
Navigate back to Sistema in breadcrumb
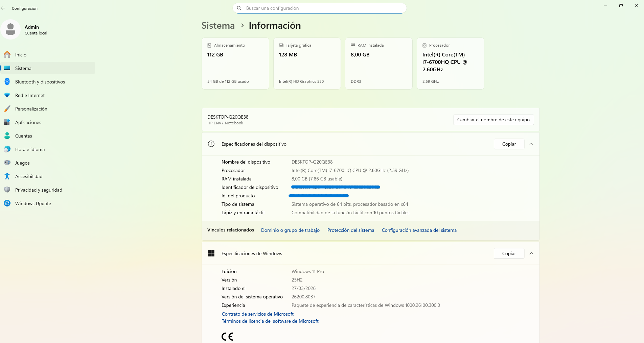(218, 26)
